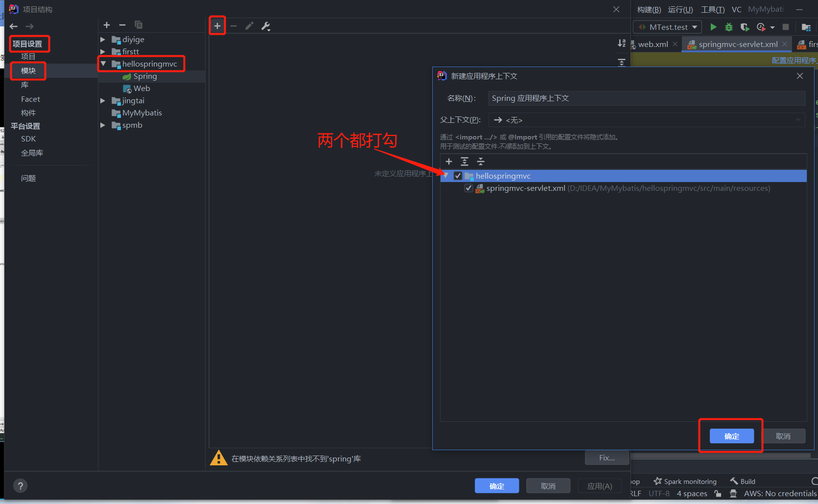
Task: Select 构件 in project settings
Action: (x=28, y=113)
